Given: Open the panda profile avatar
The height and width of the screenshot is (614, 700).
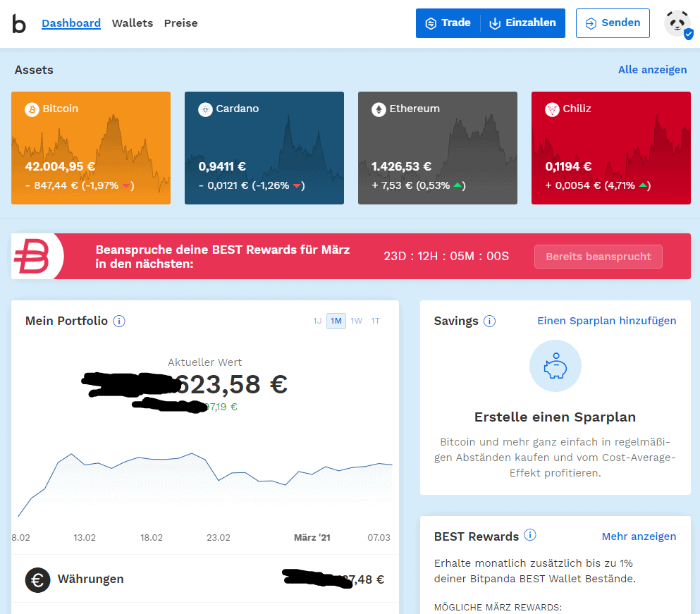Looking at the screenshot, I should 677,23.
